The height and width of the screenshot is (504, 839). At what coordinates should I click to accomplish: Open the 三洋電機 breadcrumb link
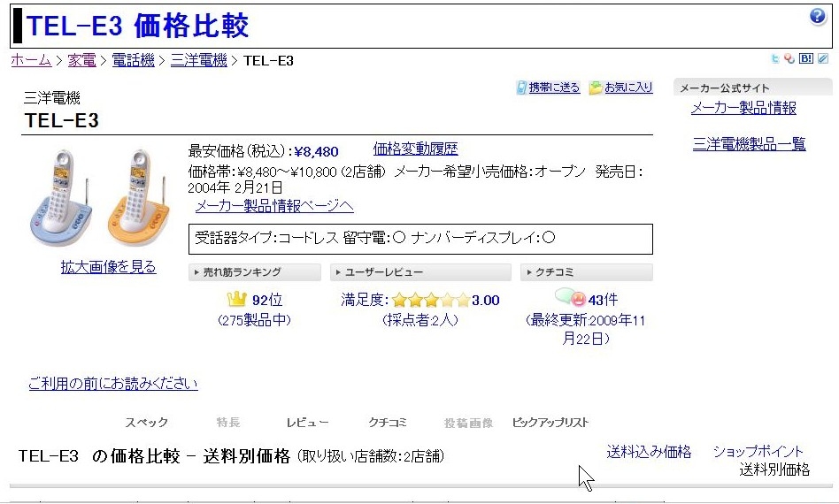coord(198,60)
